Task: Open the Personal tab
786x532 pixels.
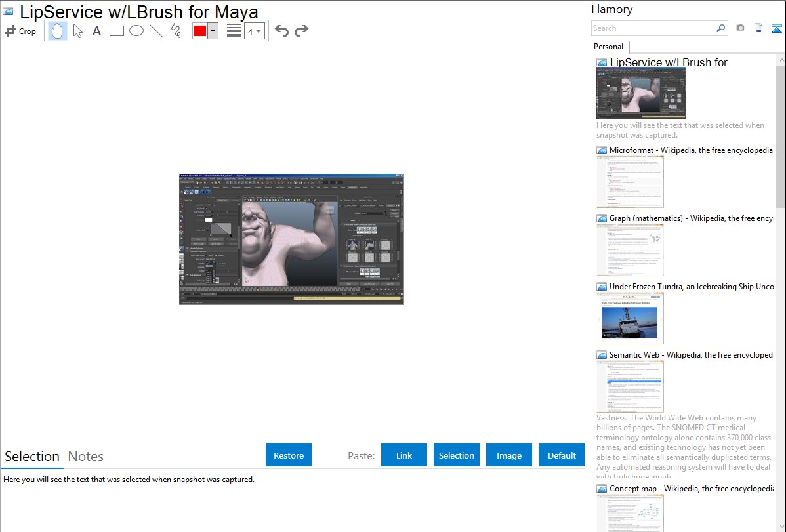Action: [608, 47]
